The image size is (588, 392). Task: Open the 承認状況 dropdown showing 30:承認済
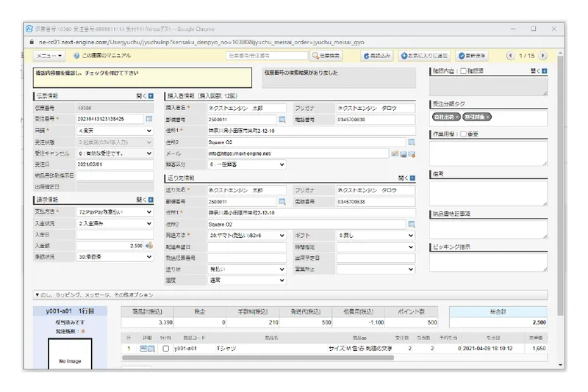click(115, 257)
